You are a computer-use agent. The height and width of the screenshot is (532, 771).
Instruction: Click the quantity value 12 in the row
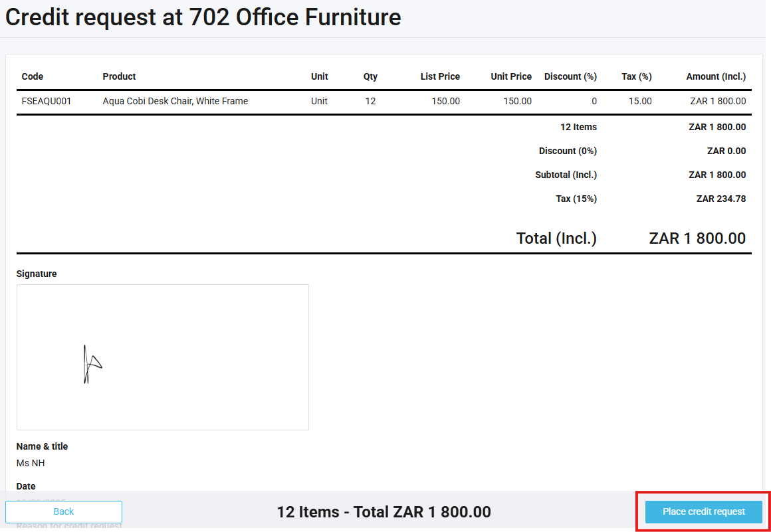[370, 101]
